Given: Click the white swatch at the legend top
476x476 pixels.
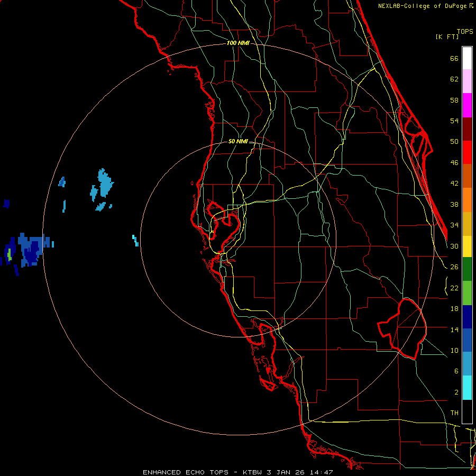Looking at the screenshot, I should 467,58.
